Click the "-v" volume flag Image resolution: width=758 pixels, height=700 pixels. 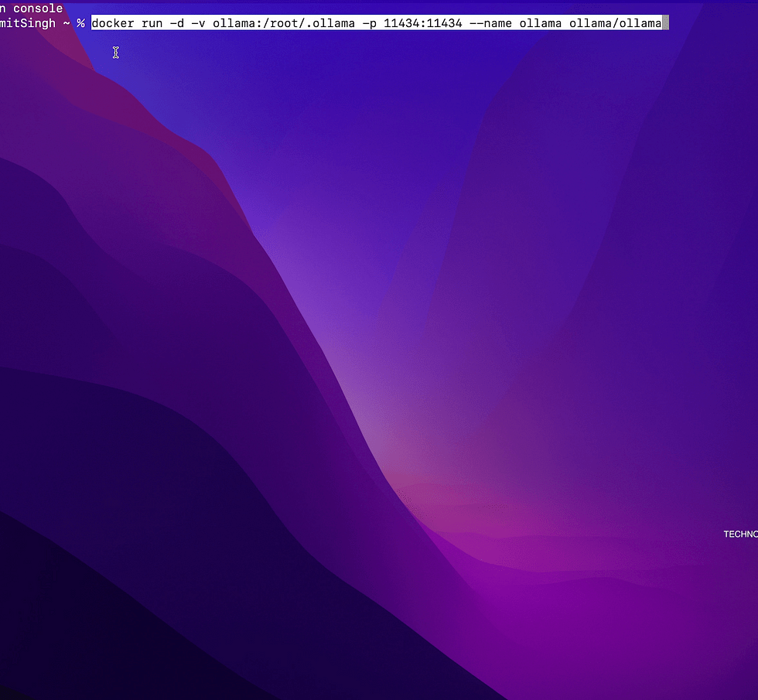click(x=196, y=23)
